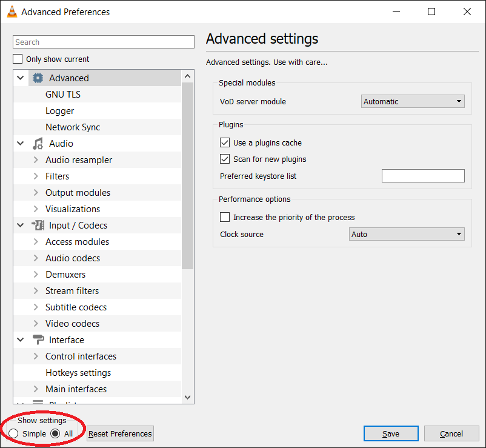486x448 pixels.
Task: Minimize the Advanced Preferences window
Action: (396, 12)
